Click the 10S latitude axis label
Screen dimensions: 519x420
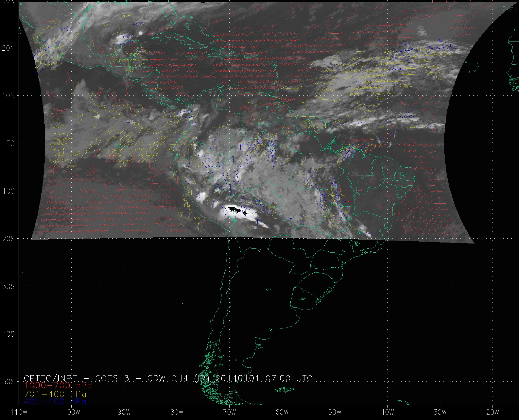pyautogui.click(x=8, y=191)
